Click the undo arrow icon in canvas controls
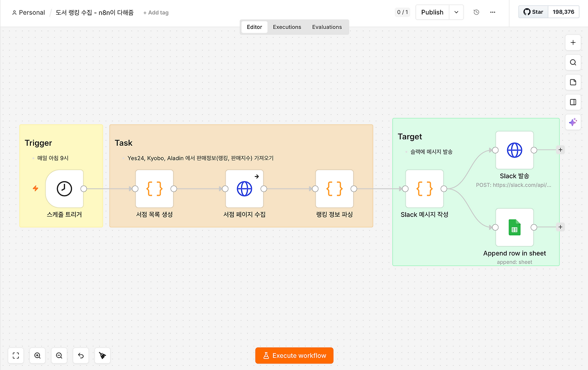Screen dimensions: 588x370 81,355
